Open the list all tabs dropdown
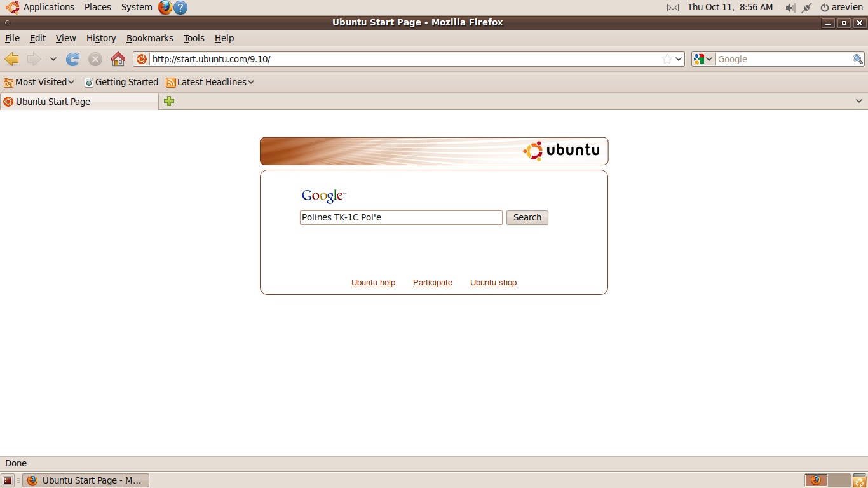The image size is (868, 488). (x=859, y=101)
